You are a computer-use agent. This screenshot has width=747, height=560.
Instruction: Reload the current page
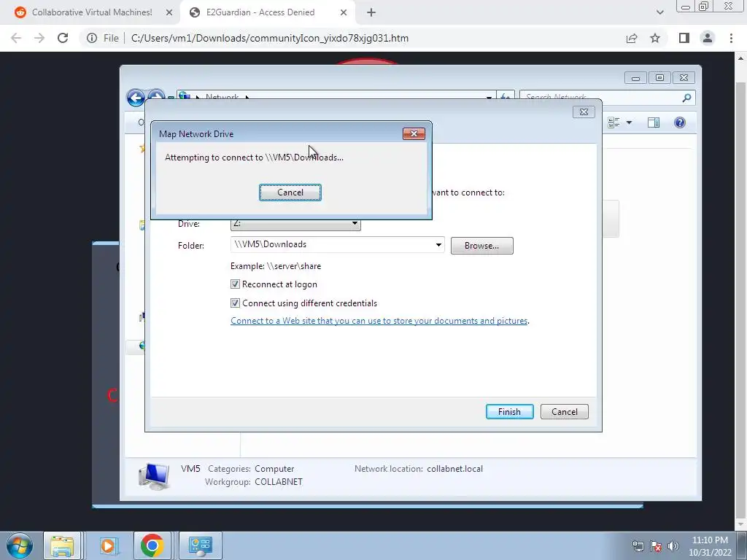63,38
